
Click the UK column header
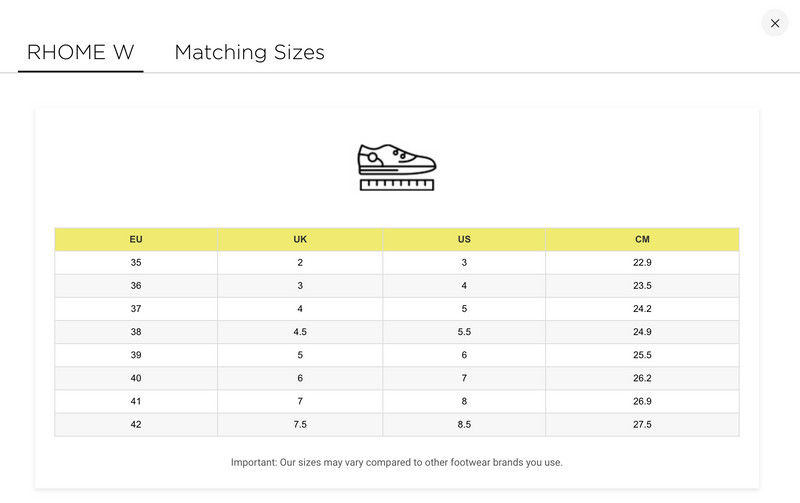(x=300, y=239)
